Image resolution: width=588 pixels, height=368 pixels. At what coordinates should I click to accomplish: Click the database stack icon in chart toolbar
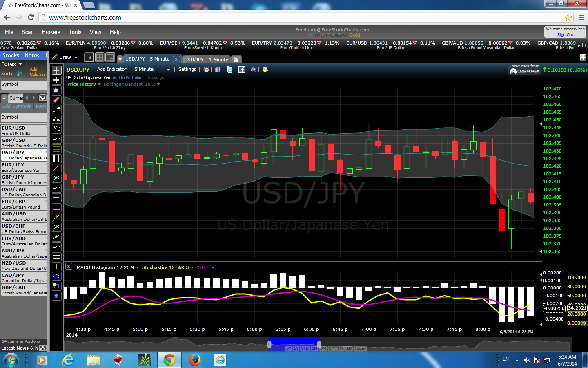pyautogui.click(x=218, y=70)
